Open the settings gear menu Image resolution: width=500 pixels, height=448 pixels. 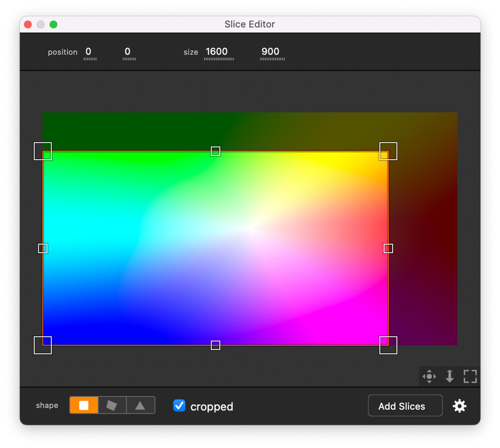pos(459,406)
